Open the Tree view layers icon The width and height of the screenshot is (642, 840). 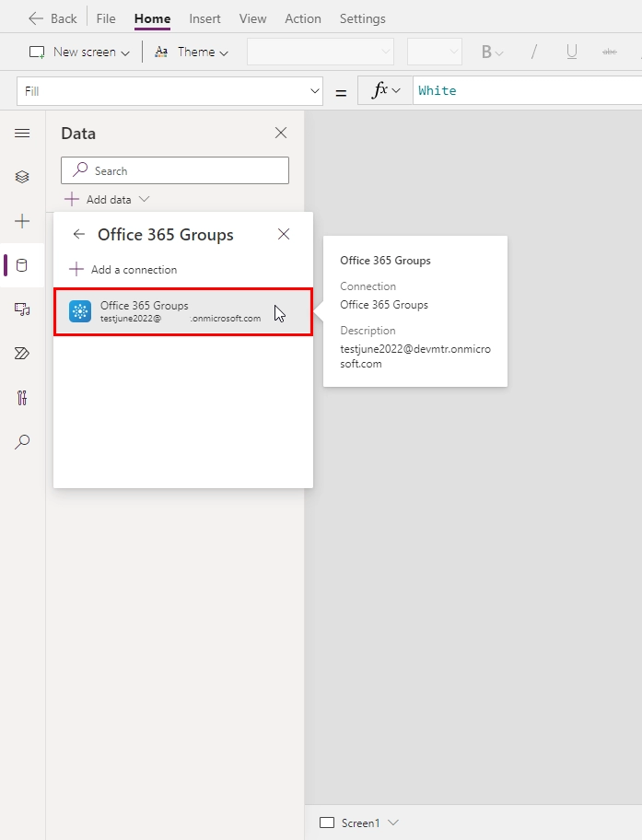22,177
